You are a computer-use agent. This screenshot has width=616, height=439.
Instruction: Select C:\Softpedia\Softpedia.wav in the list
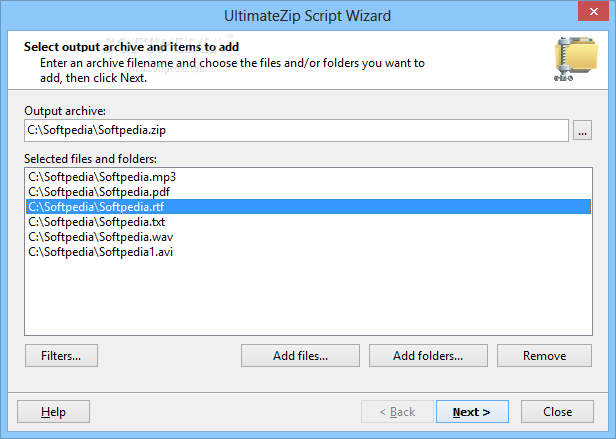tap(308, 237)
